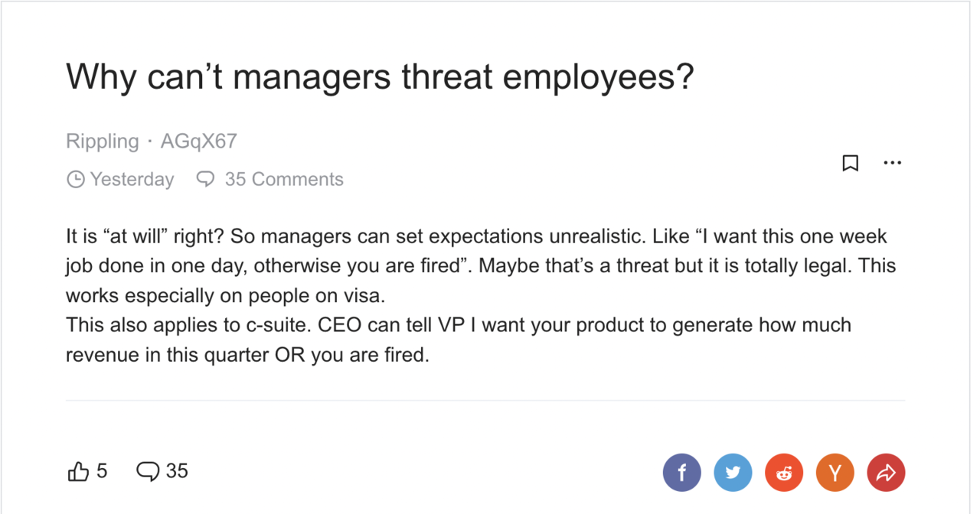Screen dimensions: 980x514
Task: Click the post body paragraph text
Action: (481, 296)
